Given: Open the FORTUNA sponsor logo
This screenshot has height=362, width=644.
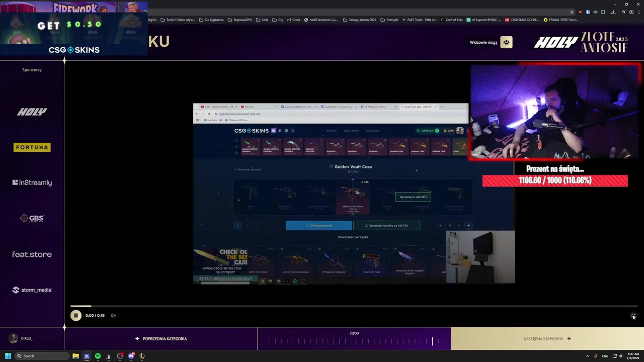Looking at the screenshot, I should (32, 147).
